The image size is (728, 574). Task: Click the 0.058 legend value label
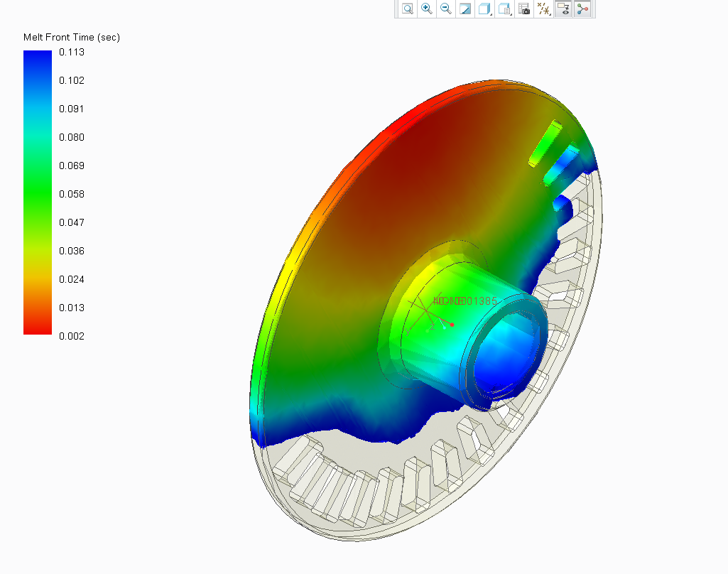[x=72, y=194]
